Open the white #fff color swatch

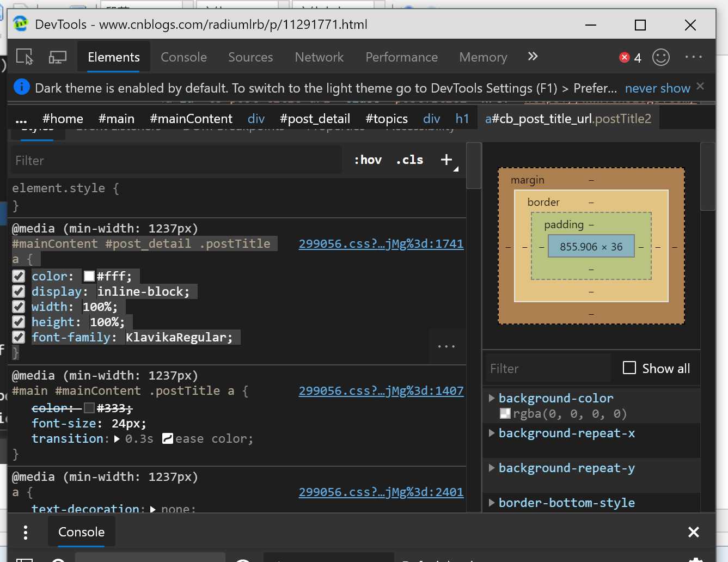pos(89,276)
